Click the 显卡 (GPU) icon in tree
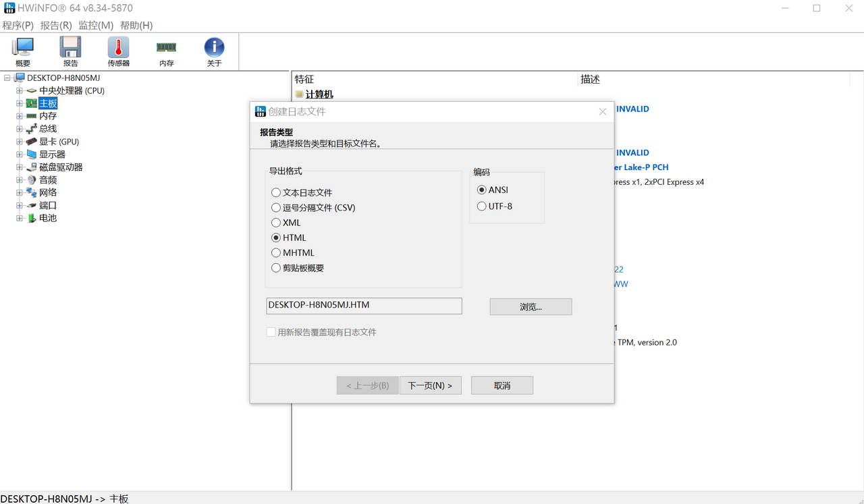Screen dimensions: 864x504 point(32,141)
